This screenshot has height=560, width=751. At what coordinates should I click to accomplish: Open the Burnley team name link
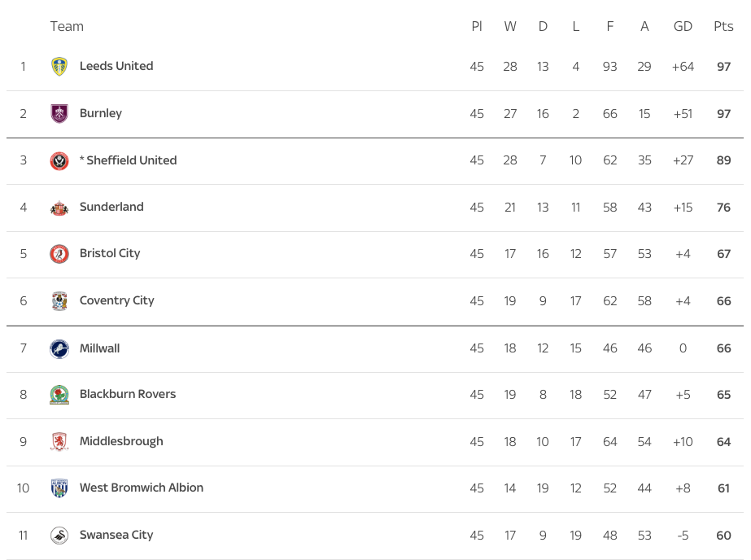pos(101,113)
